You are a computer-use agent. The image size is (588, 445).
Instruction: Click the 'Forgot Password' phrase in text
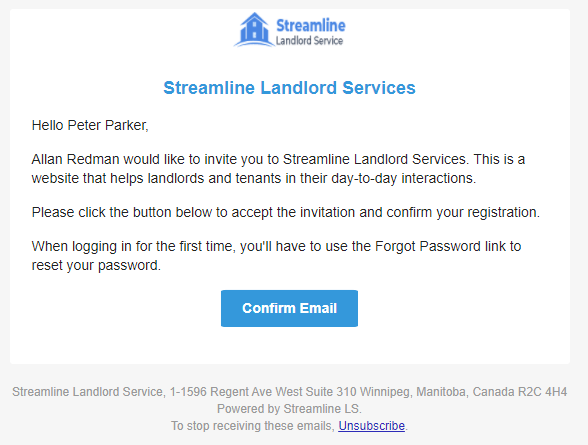click(x=428, y=246)
